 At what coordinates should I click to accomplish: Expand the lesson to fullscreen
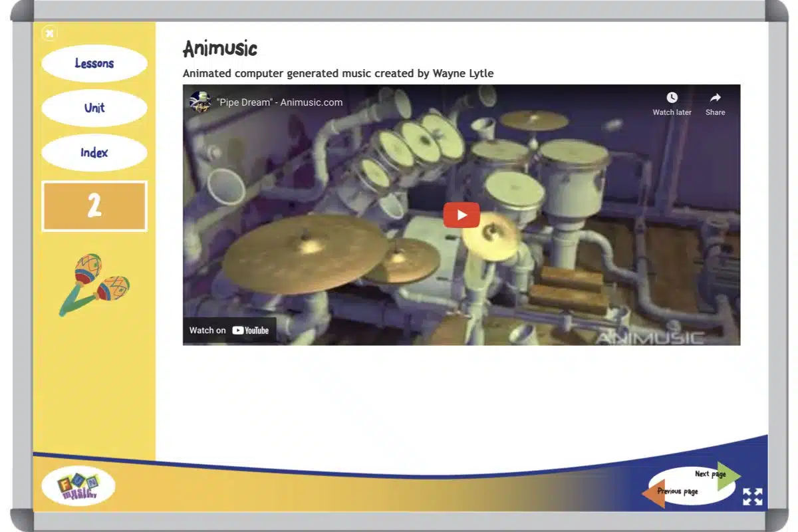(x=752, y=497)
